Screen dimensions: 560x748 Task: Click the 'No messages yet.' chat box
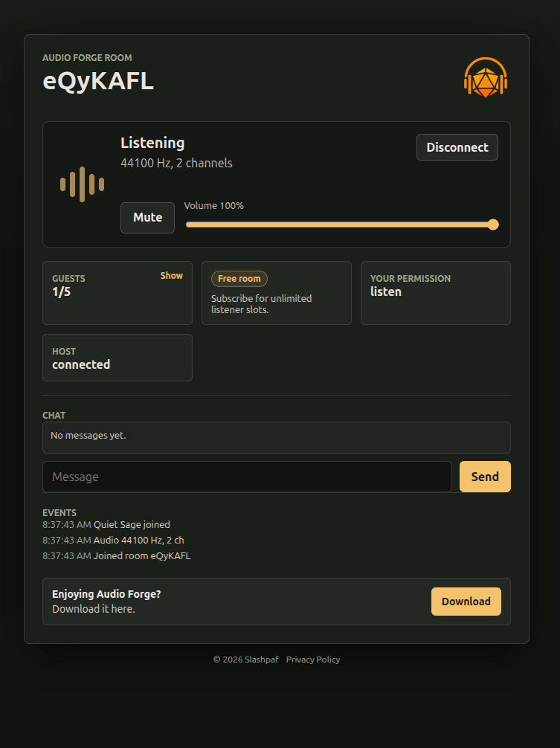click(x=277, y=437)
